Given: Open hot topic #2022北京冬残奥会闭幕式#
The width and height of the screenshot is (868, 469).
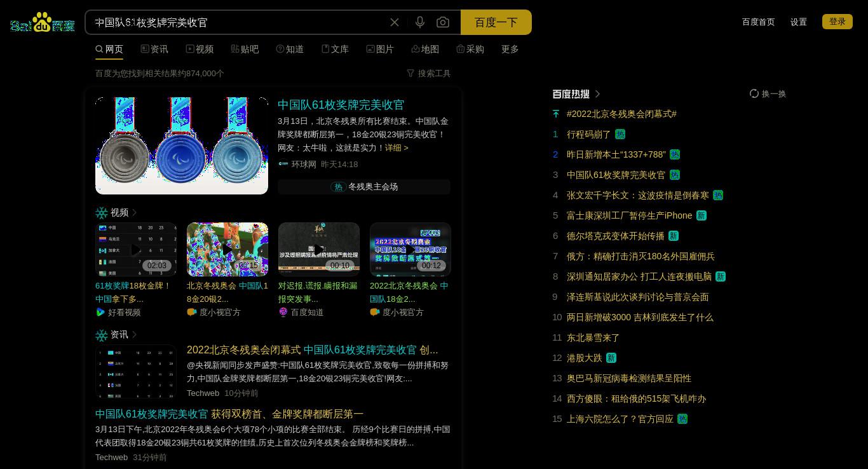Looking at the screenshot, I should (621, 114).
